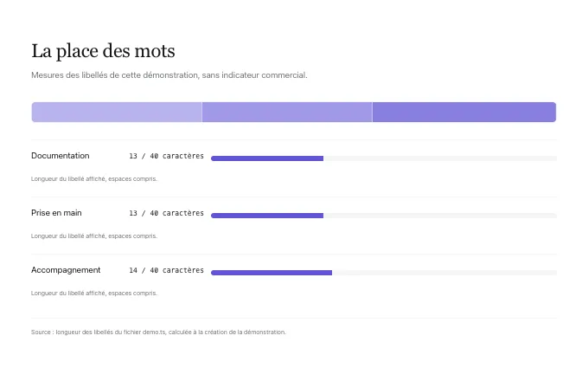588x368 pixels.
Task: Click the description under Prise en main row
Action: [94, 236]
